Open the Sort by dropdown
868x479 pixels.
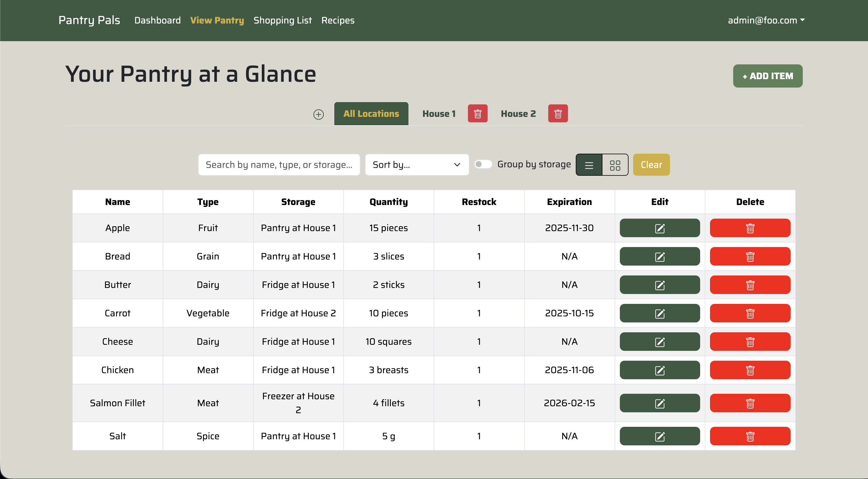(x=417, y=165)
